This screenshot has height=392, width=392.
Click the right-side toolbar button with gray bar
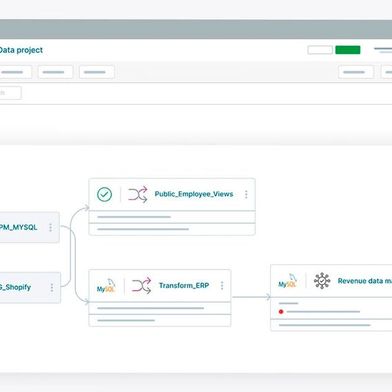pos(356,72)
